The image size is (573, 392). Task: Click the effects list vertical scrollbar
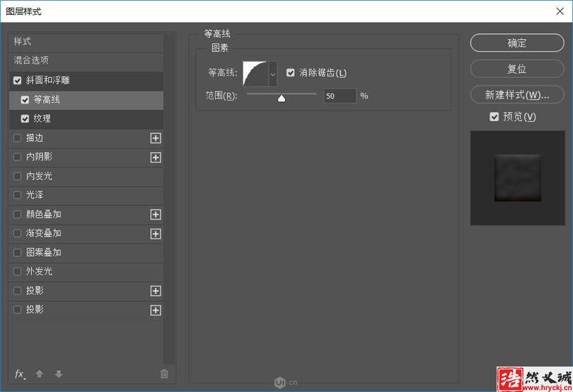pyautogui.click(x=169, y=199)
